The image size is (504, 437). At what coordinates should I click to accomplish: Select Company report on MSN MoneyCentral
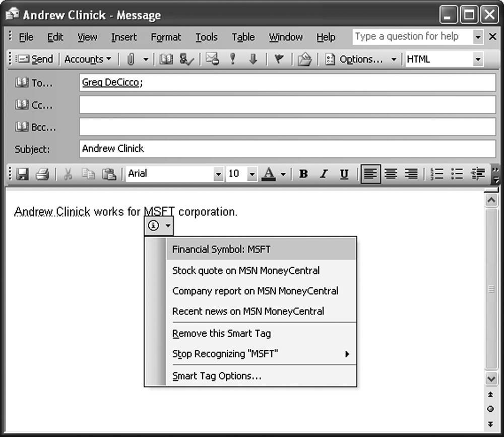coord(261,291)
